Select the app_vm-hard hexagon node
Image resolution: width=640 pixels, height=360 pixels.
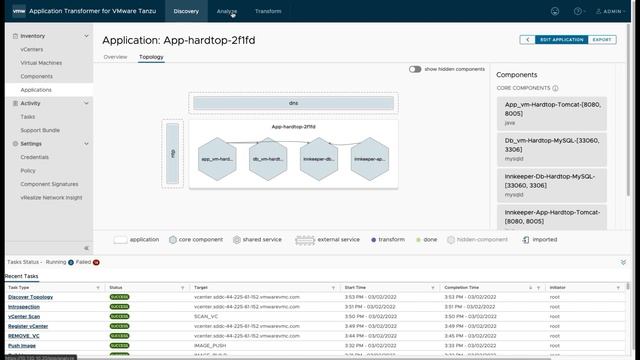217,159
